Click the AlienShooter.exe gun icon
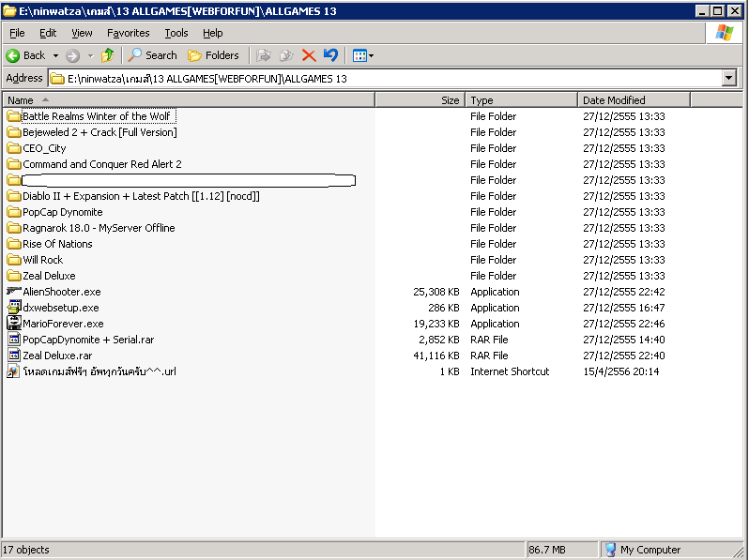Screen dimensions: 749x560 click(14, 291)
